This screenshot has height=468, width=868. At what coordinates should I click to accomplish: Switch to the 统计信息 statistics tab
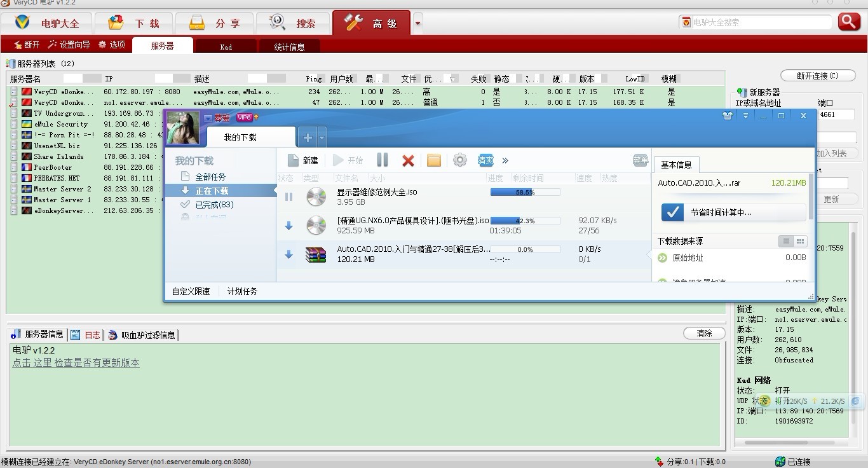(x=289, y=46)
